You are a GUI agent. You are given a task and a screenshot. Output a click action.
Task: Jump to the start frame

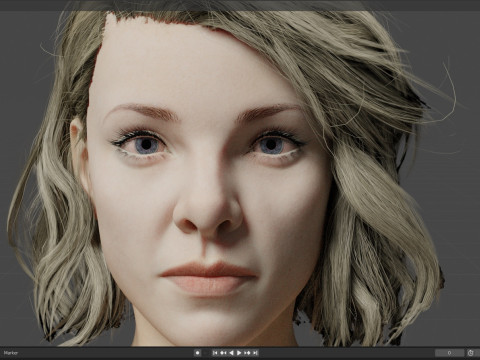[215, 353]
